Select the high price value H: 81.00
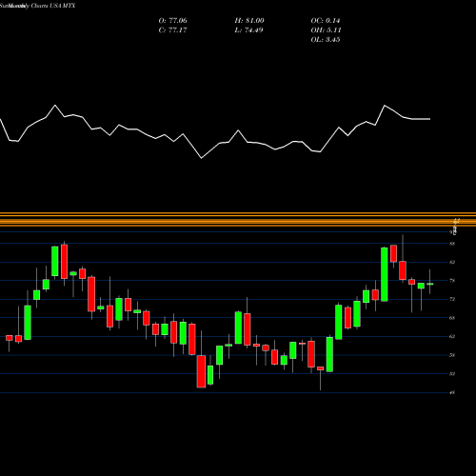The width and height of the screenshot is (476, 476). 249,21
